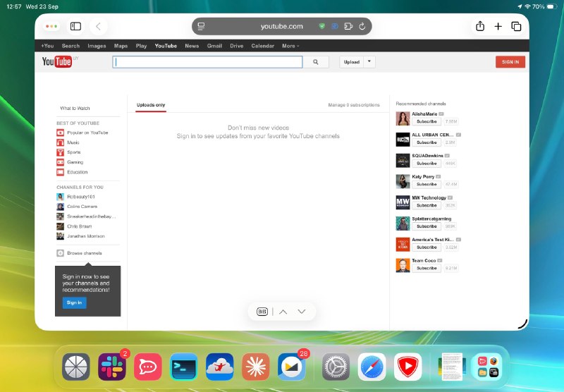Tap the keyboard toggle in floating bar
This screenshot has width=564, height=392.
pos(262,312)
